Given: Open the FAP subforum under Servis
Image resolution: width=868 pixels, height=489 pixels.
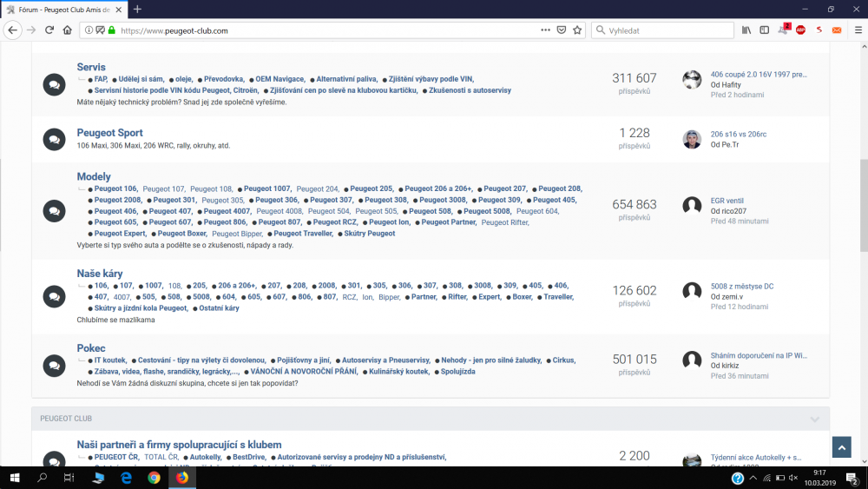Looking at the screenshot, I should tap(101, 79).
